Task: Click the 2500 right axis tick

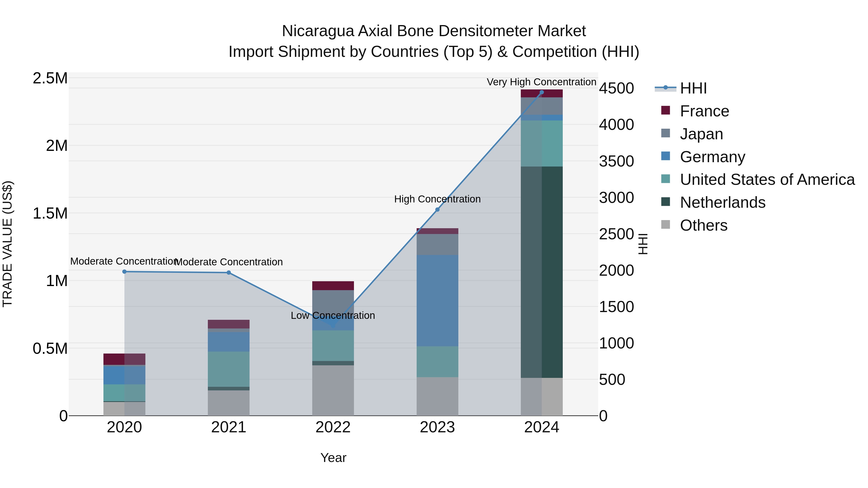Action: click(x=617, y=234)
